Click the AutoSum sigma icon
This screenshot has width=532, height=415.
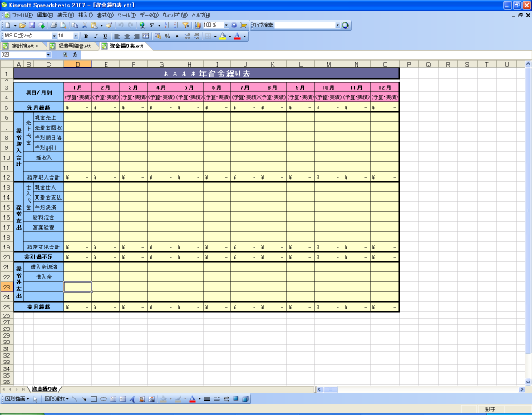152,26
